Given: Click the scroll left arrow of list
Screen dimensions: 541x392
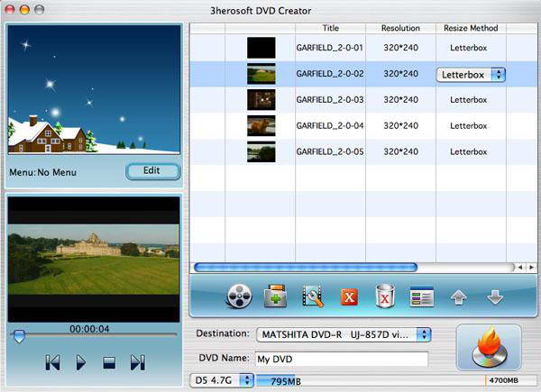Looking at the screenshot, I should [x=520, y=268].
